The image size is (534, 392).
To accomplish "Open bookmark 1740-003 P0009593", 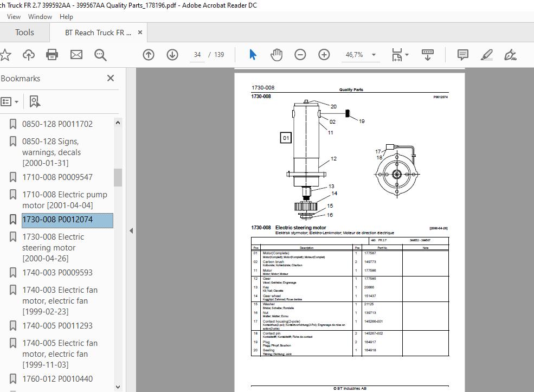I will tap(57, 273).
